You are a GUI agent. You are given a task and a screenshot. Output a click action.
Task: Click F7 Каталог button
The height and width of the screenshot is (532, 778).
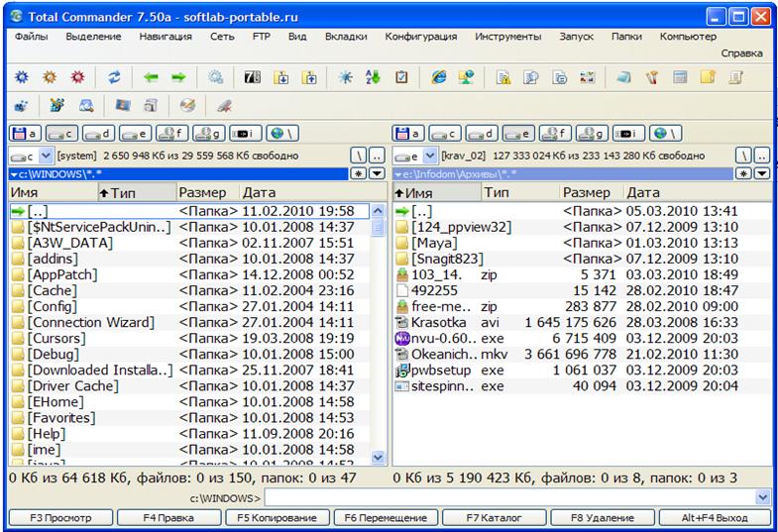[494, 517]
